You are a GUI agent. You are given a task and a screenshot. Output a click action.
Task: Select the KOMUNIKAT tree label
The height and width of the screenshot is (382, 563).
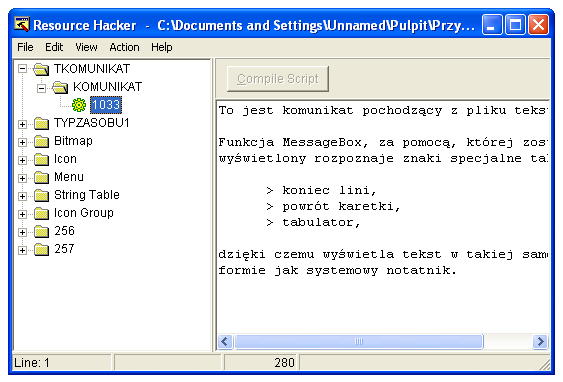pos(107,87)
